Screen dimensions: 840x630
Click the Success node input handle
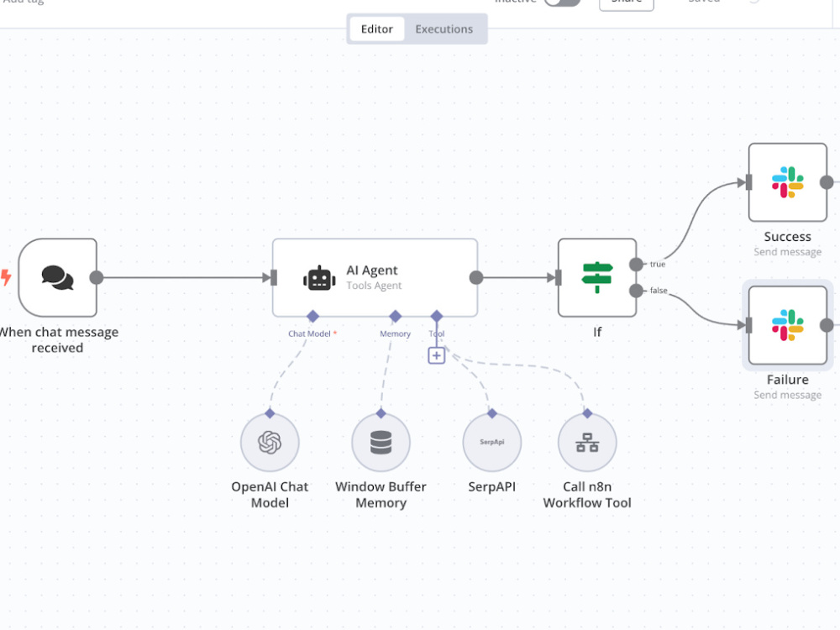[x=749, y=182]
